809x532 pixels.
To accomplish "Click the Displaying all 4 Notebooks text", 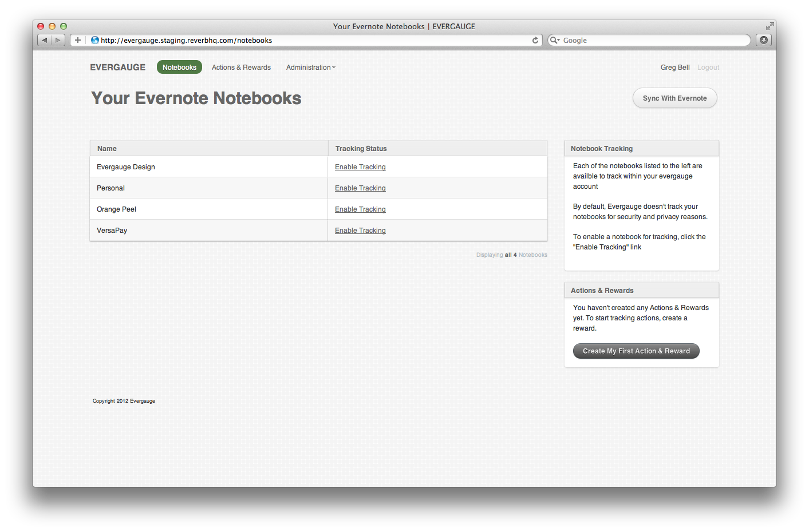I will point(512,255).
